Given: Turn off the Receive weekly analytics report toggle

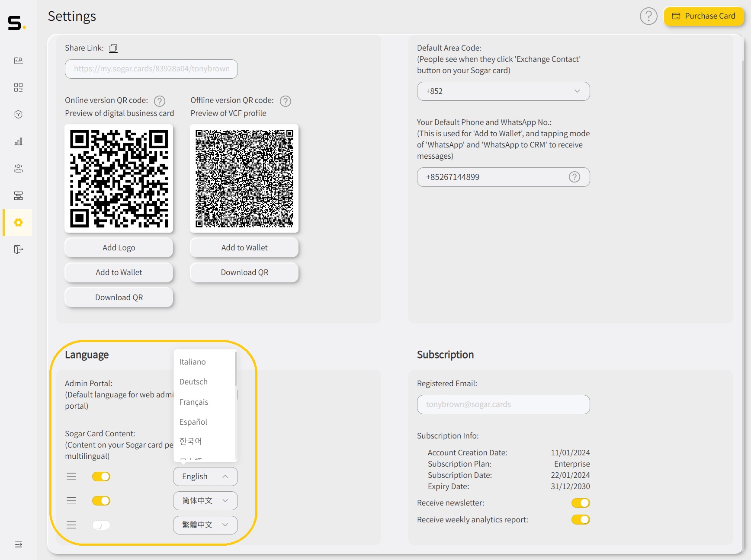Looking at the screenshot, I should [x=581, y=520].
